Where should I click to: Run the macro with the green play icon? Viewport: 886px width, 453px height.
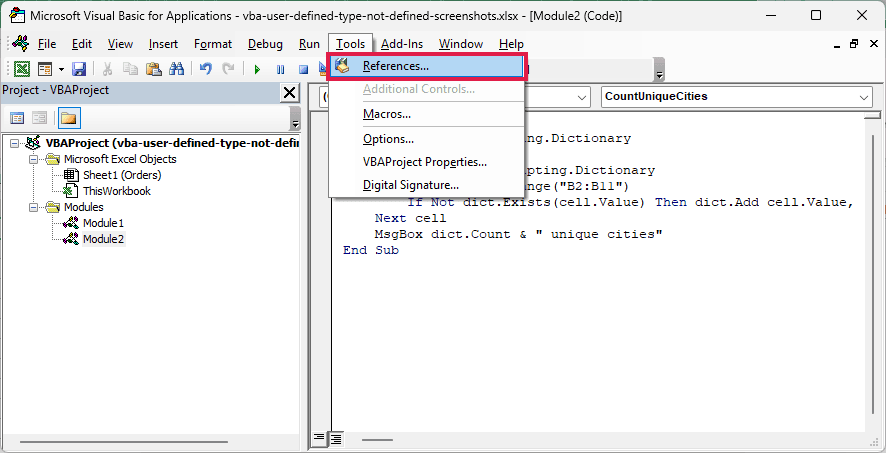[x=257, y=69]
